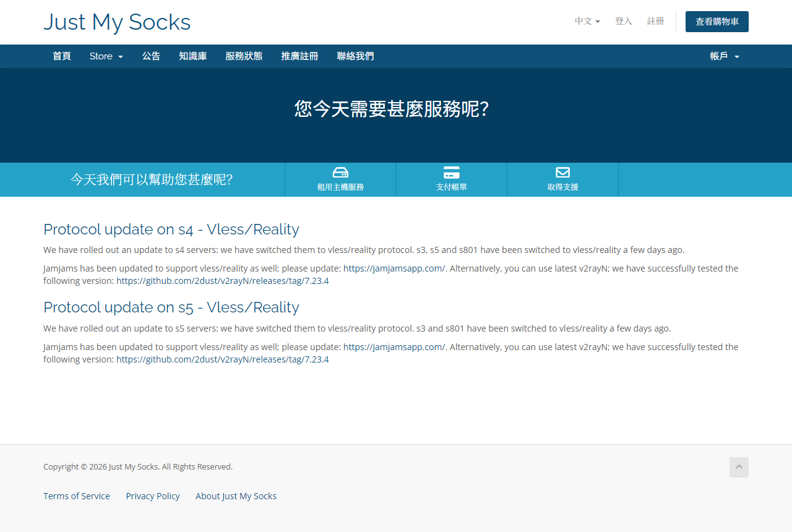Open 'Protocol update on s4 - Vless/Reality' heading

click(x=171, y=230)
